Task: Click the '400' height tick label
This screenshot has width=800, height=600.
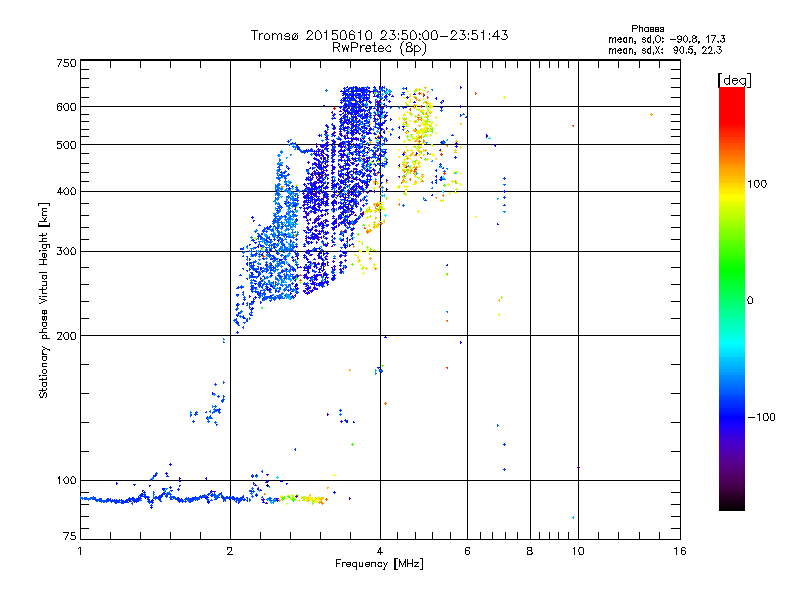Action: [x=67, y=192]
